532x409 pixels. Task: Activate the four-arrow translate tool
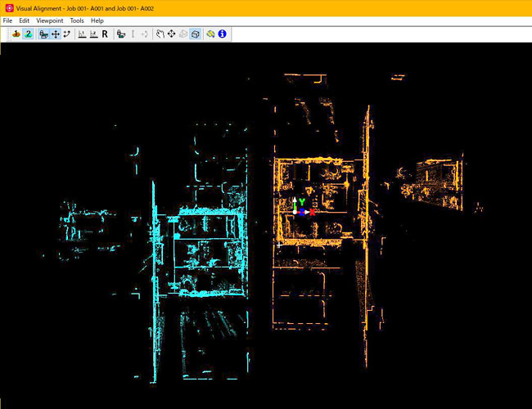[56, 34]
